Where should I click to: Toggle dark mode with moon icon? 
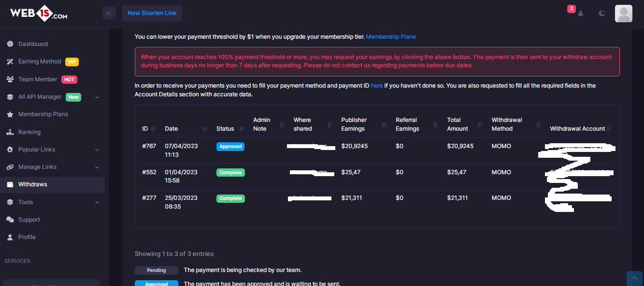click(x=602, y=13)
